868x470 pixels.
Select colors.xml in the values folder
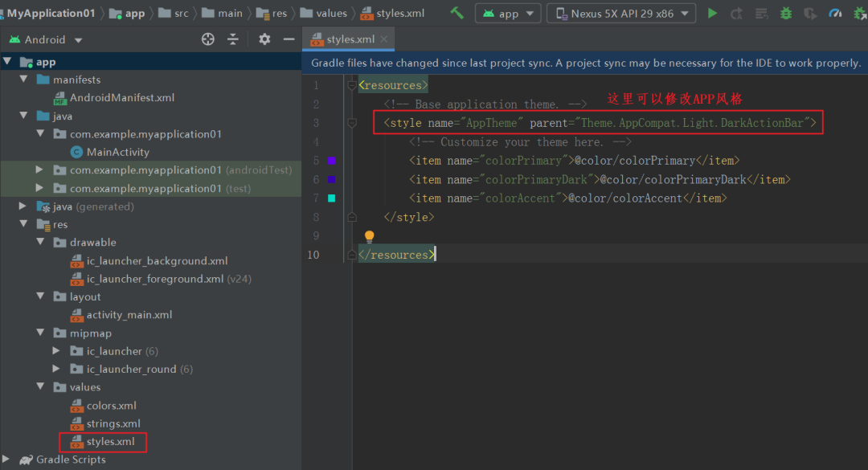pos(111,406)
